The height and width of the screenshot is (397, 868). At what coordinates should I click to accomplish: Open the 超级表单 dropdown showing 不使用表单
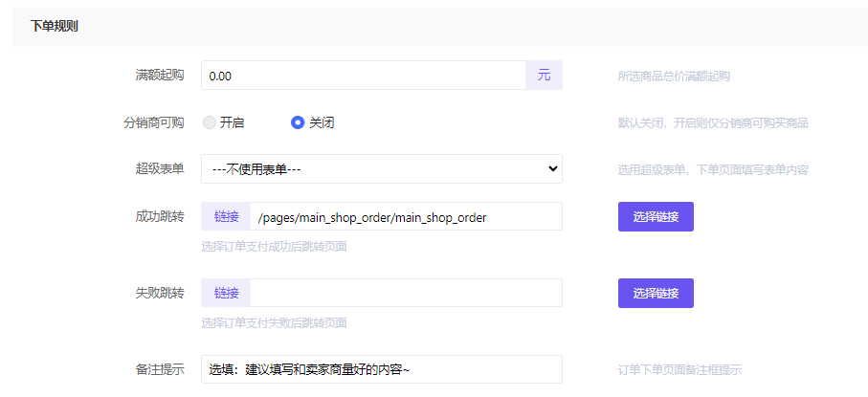pyautogui.click(x=382, y=169)
